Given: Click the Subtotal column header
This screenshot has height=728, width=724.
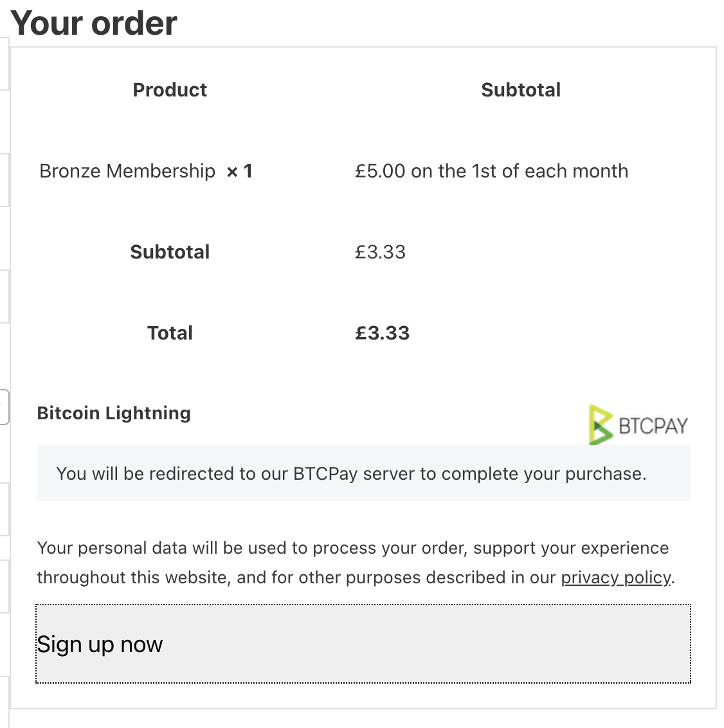Looking at the screenshot, I should pyautogui.click(x=521, y=89).
